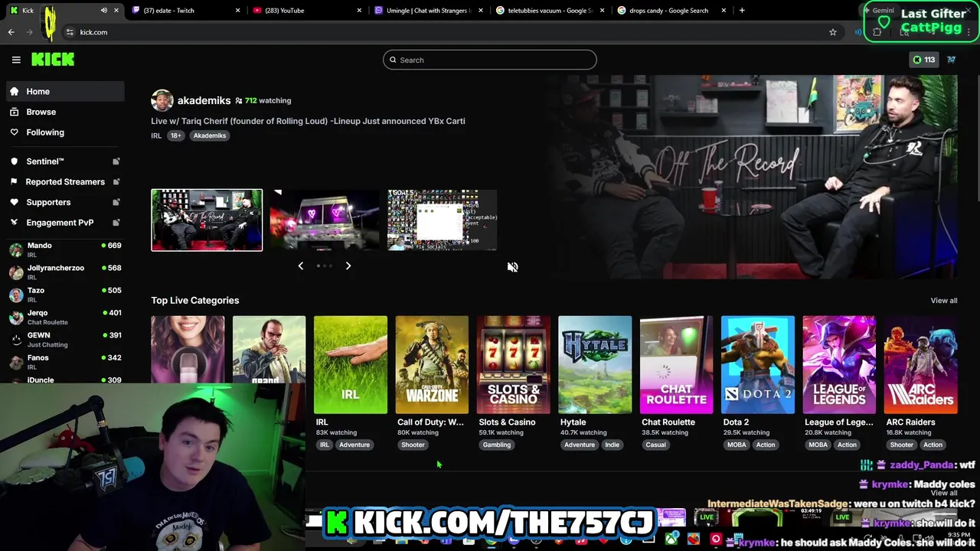Screen dimensions: 980x551
Task: Open Fanos's channel in the sidebar
Action: click(64, 362)
